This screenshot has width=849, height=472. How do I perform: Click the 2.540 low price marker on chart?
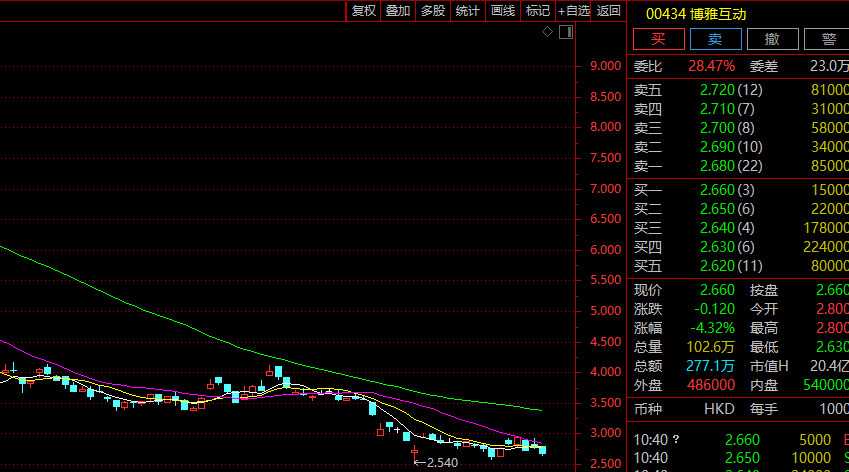click(442, 463)
